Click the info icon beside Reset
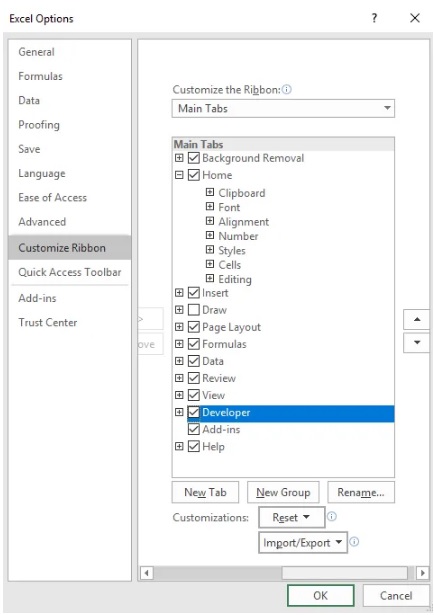 click(x=332, y=516)
